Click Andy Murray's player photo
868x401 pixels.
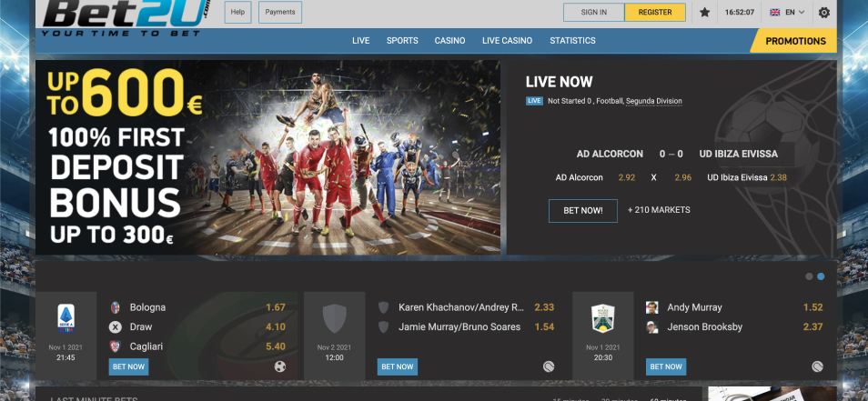pos(652,307)
